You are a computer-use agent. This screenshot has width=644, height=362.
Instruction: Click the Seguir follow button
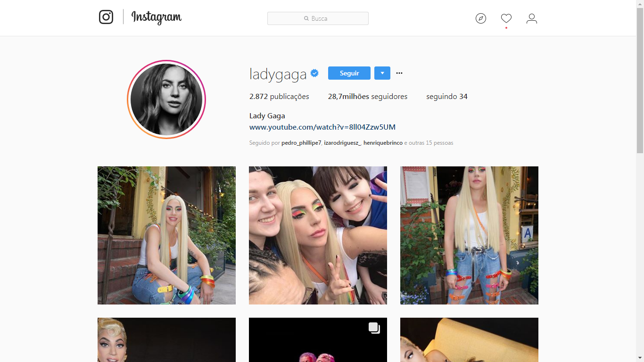point(349,73)
